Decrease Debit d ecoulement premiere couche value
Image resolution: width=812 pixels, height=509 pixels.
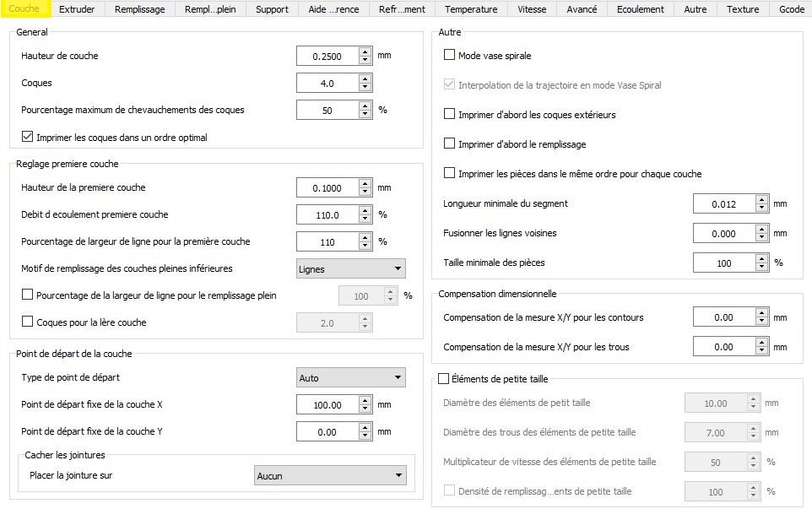point(365,219)
